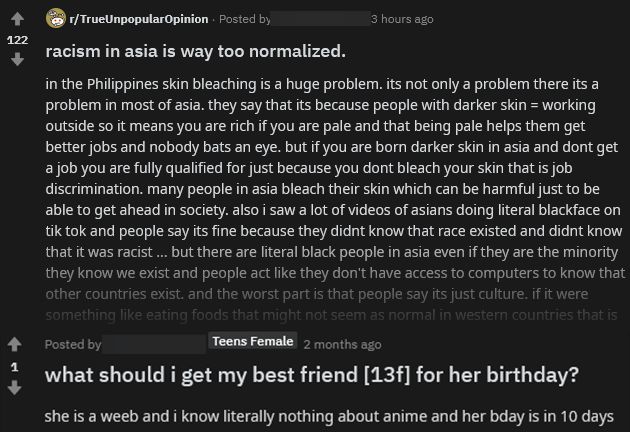Open the redacted author name beside Teens Female flair

coord(153,344)
